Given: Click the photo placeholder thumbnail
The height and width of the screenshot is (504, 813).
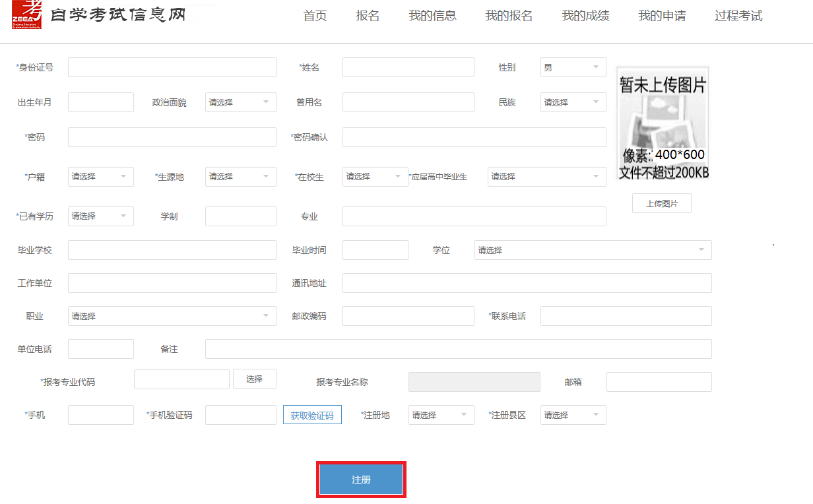Looking at the screenshot, I should 661,122.
